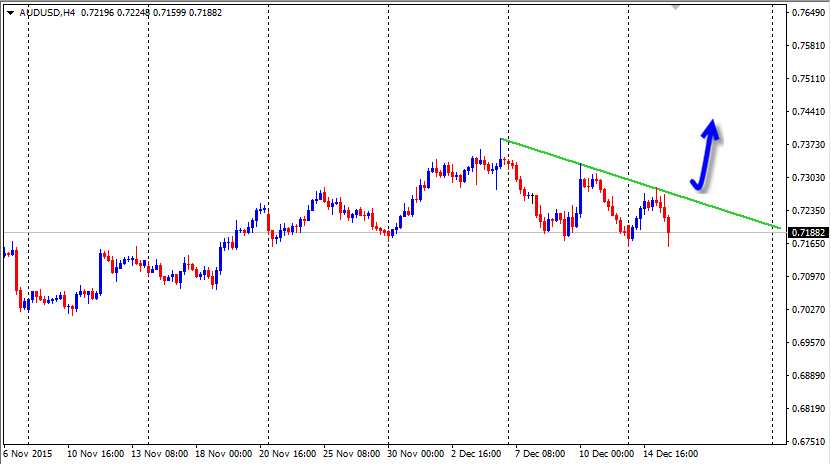Click the 0.75110 price axis label

(x=808, y=78)
